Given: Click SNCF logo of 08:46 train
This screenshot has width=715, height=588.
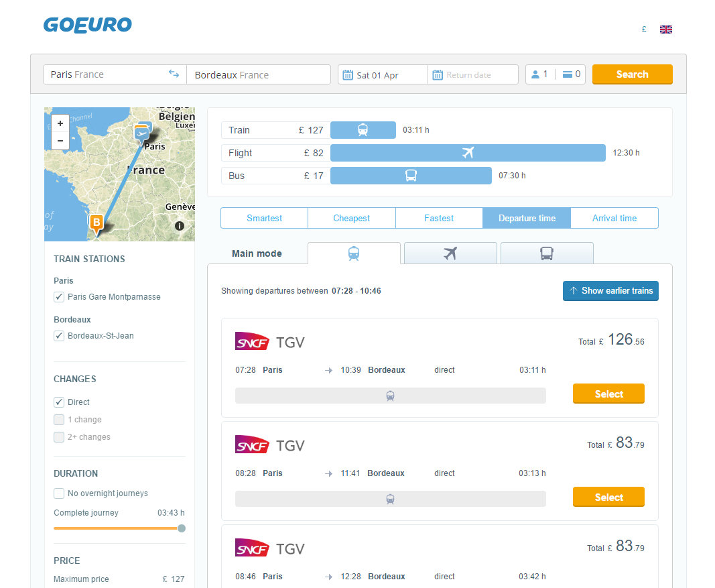Looking at the screenshot, I should [x=252, y=547].
